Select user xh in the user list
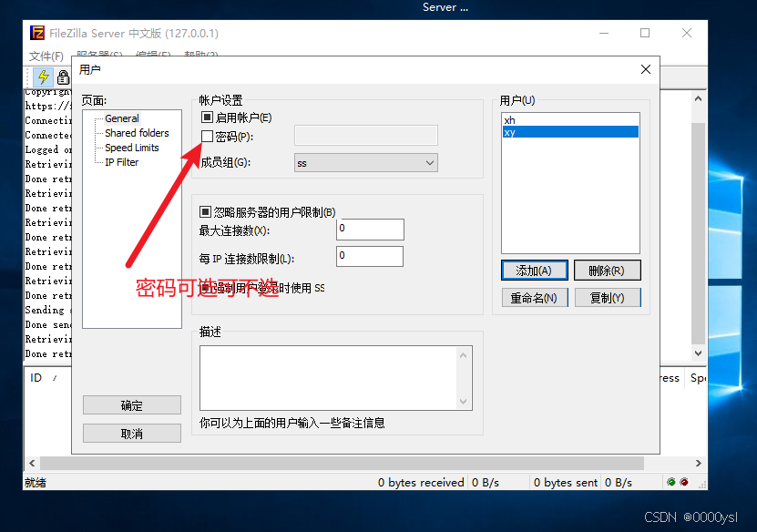The height and width of the screenshot is (532, 757). click(x=570, y=119)
